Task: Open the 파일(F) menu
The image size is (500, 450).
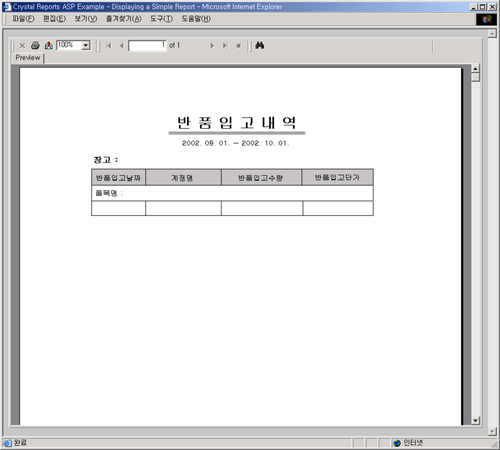Action: (23, 19)
